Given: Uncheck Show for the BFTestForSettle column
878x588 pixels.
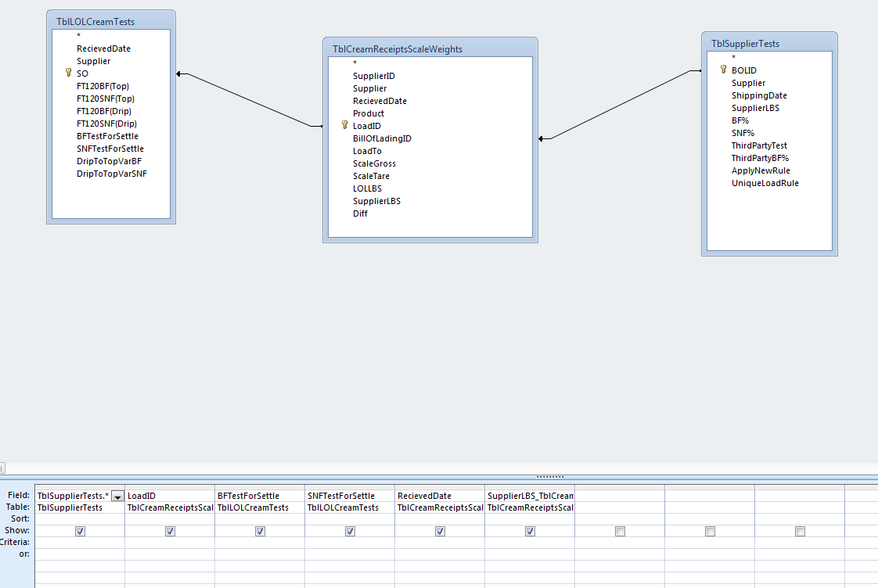Looking at the screenshot, I should click(x=260, y=531).
